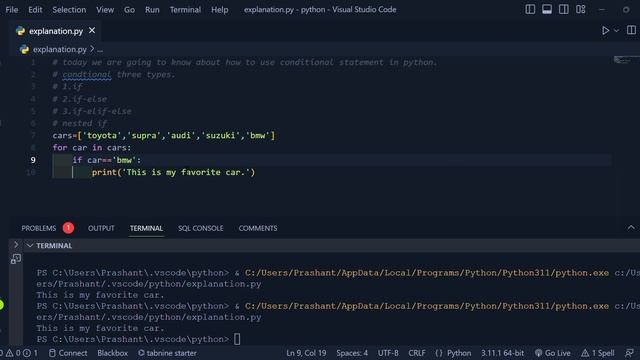Open the Selection menu
Screen dimensions: 640x360
(69, 9)
